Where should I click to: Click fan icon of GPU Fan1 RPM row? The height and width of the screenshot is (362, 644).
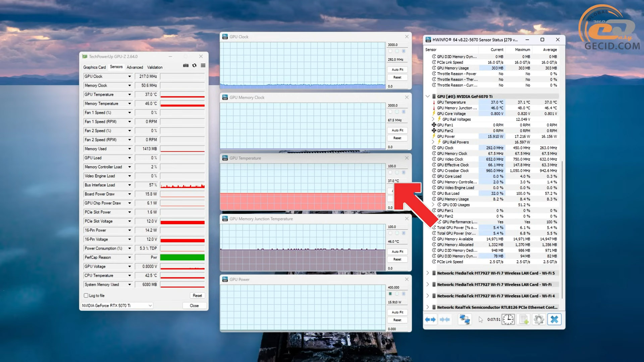pos(434,125)
